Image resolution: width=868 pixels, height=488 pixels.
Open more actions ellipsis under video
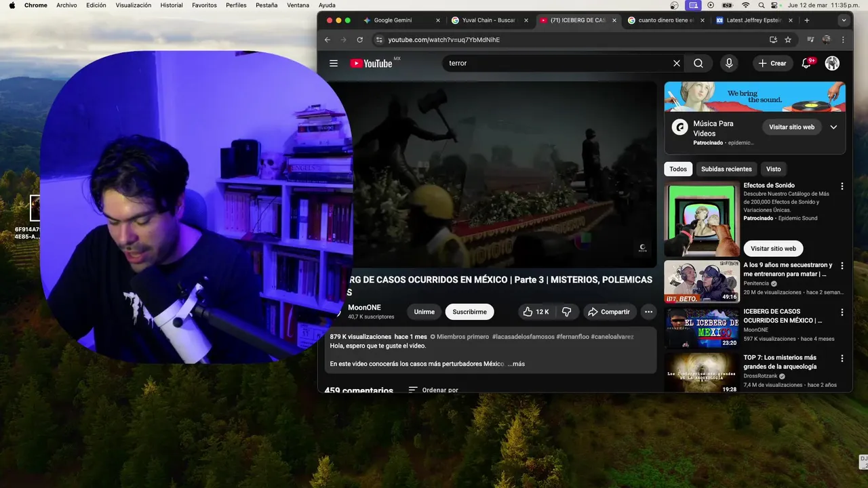click(x=649, y=312)
